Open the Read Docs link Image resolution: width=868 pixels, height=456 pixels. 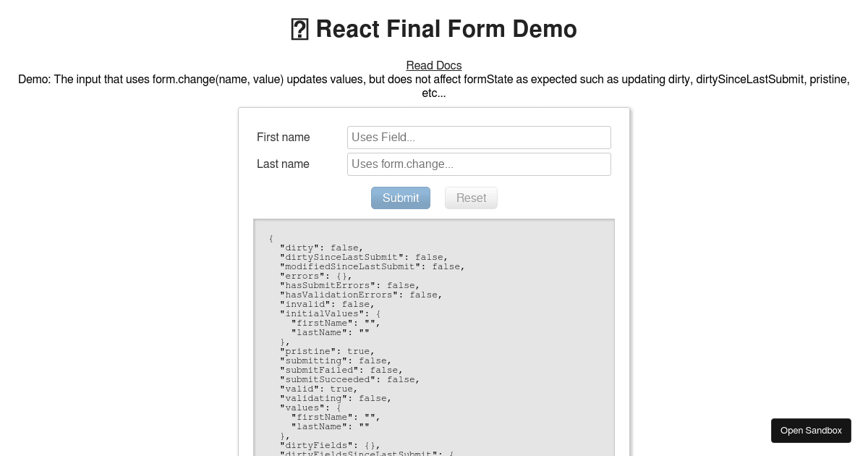click(433, 65)
